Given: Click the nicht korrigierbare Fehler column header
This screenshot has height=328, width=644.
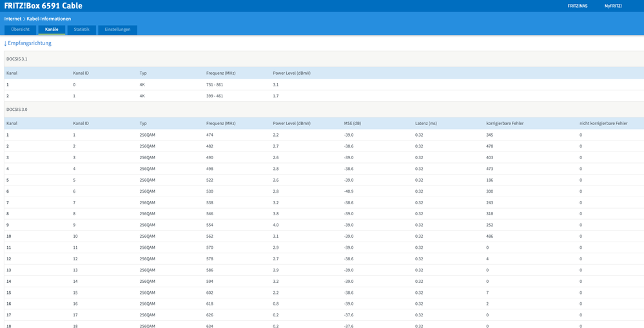Looking at the screenshot, I should point(603,123).
